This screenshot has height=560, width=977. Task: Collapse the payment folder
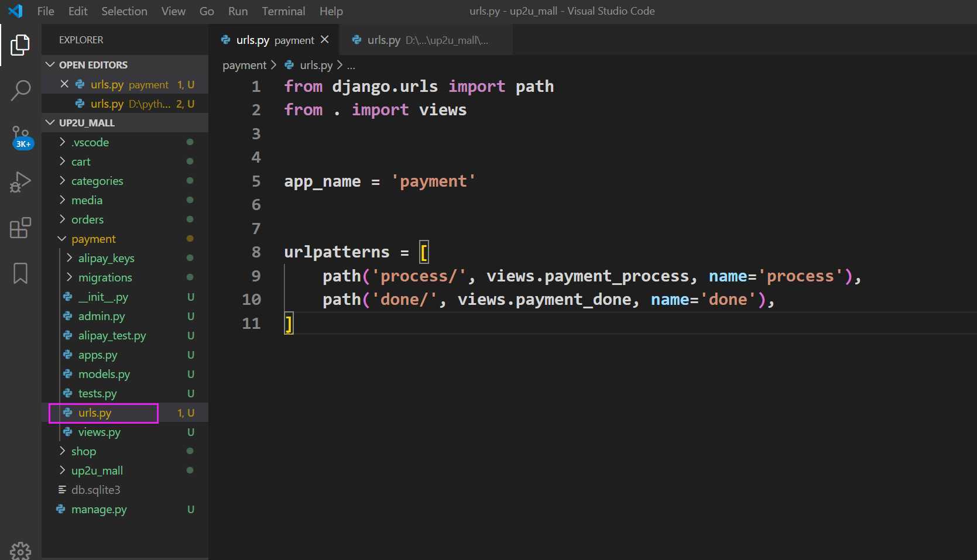[x=125, y=239]
